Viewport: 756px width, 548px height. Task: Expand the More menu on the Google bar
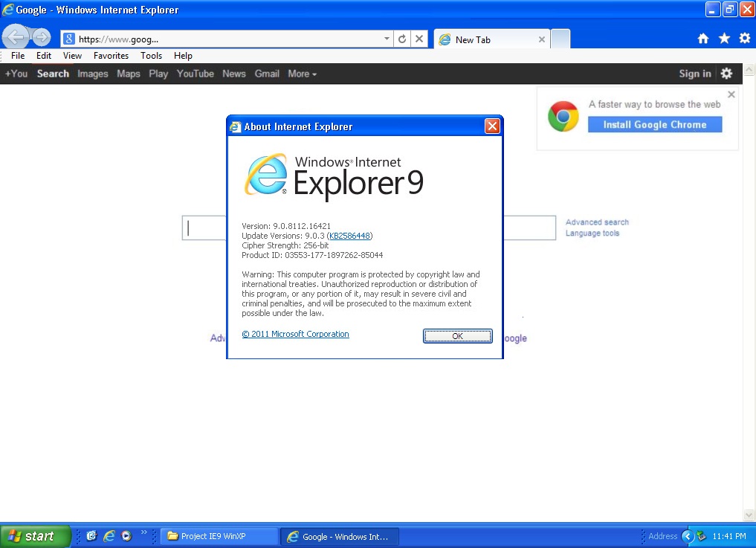click(303, 74)
